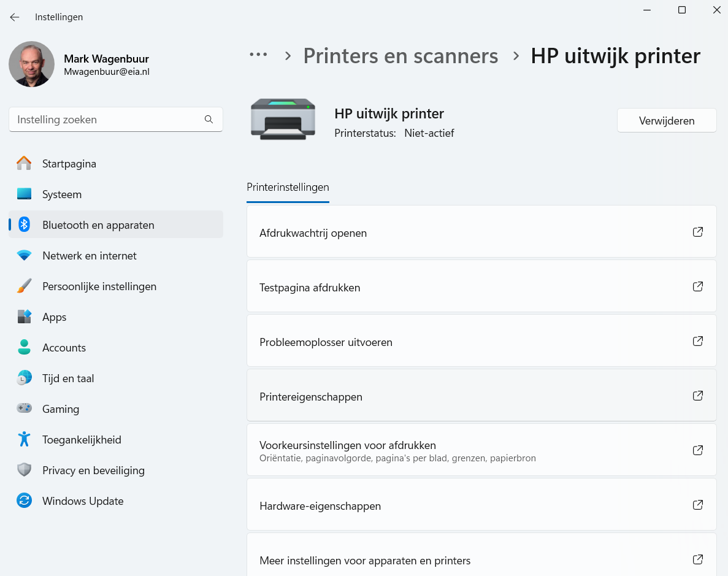Open Apps using its sidebar icon
This screenshot has height=576, width=728.
[x=24, y=317]
